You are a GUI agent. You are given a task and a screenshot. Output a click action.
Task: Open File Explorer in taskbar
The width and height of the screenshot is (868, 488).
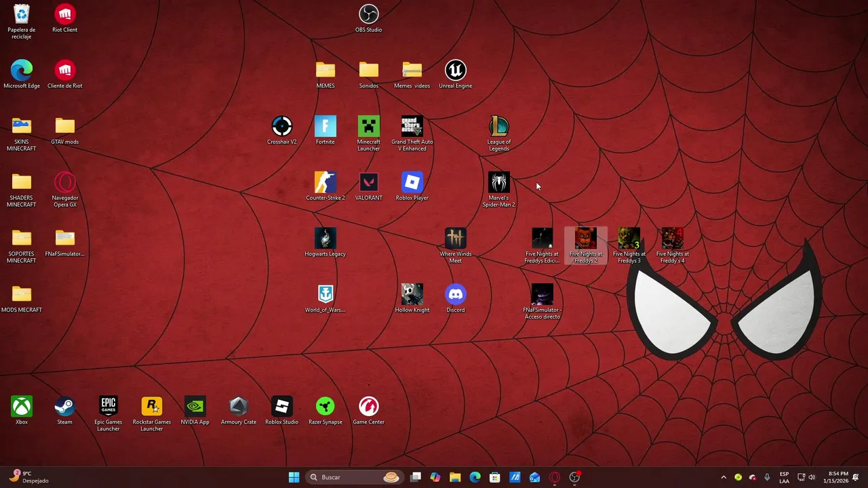tap(455, 477)
